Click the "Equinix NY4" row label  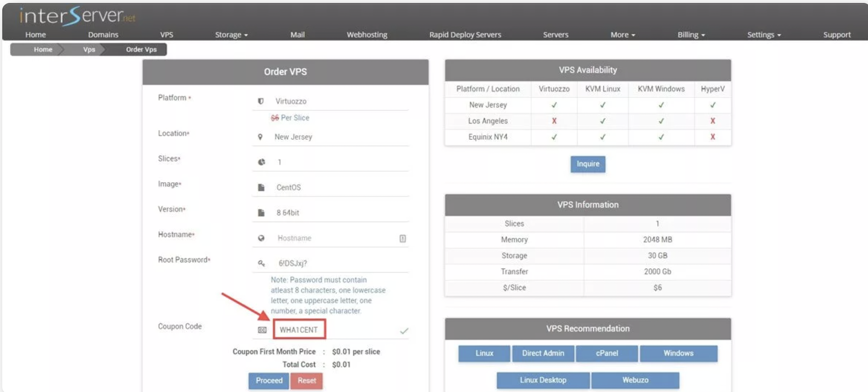(488, 137)
